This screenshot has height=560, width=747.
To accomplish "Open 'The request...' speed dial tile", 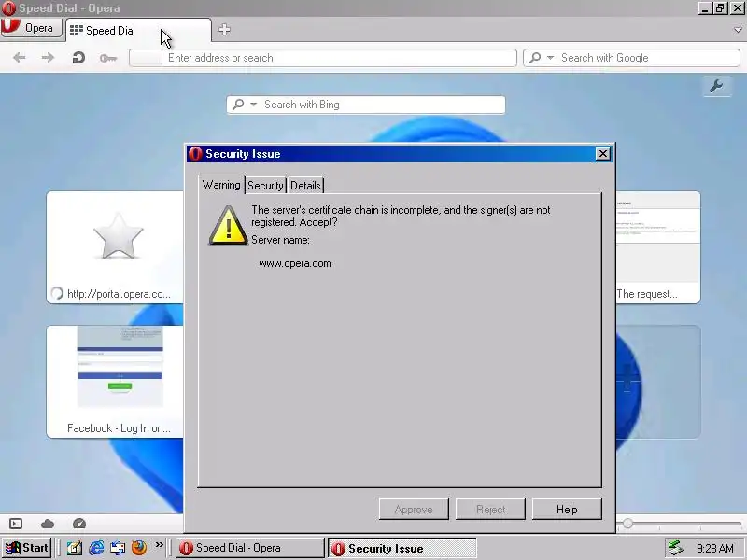I will click(658, 247).
